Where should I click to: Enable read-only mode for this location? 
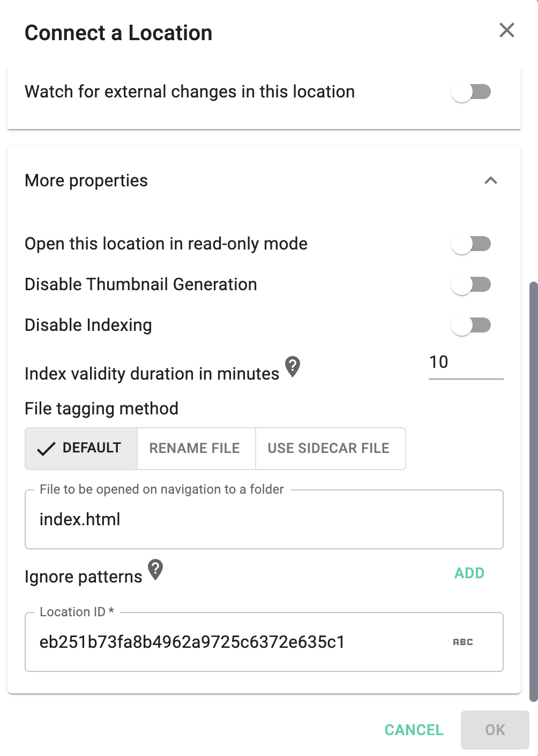pyautogui.click(x=471, y=244)
